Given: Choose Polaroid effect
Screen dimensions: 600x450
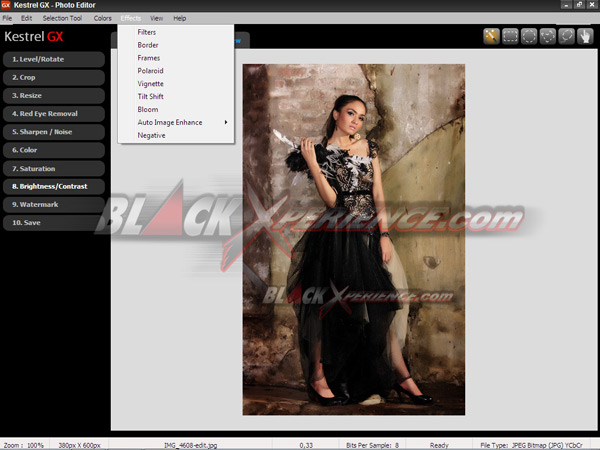Looking at the screenshot, I should (176, 71).
